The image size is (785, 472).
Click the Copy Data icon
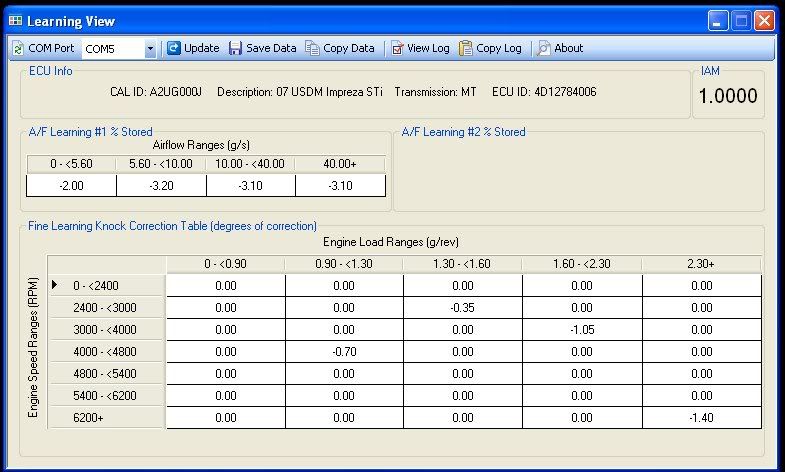(x=314, y=48)
